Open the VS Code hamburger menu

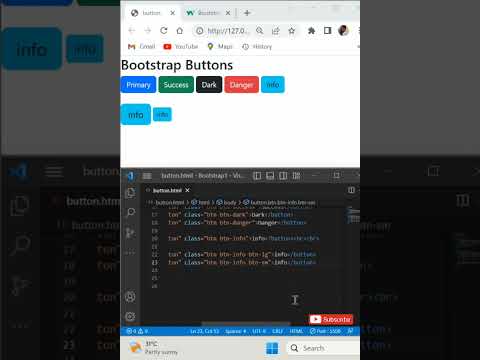click(147, 176)
